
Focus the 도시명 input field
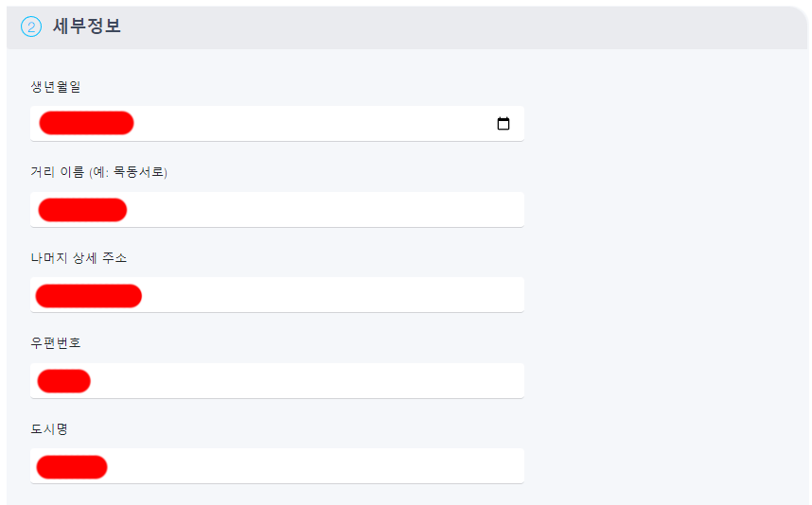click(277, 466)
